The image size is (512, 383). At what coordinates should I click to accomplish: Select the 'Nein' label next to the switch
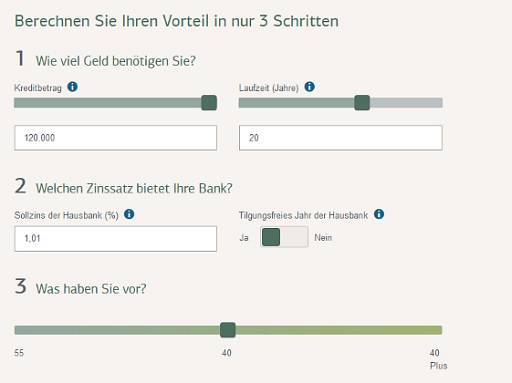pyautogui.click(x=323, y=238)
